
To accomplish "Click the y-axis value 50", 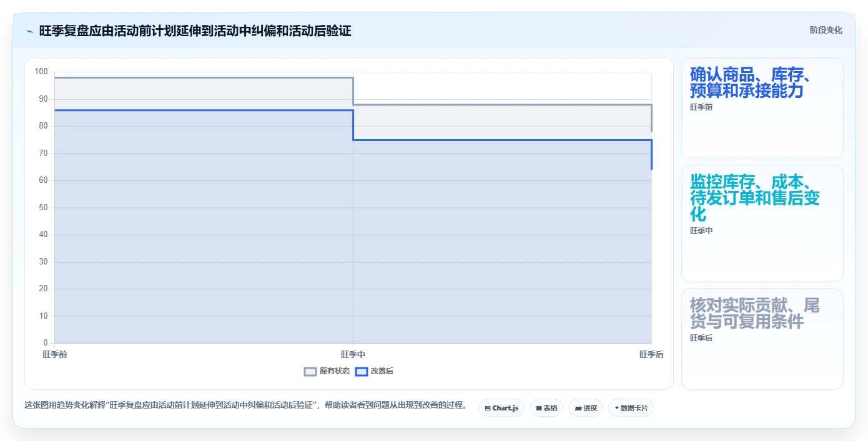I will (x=43, y=208).
